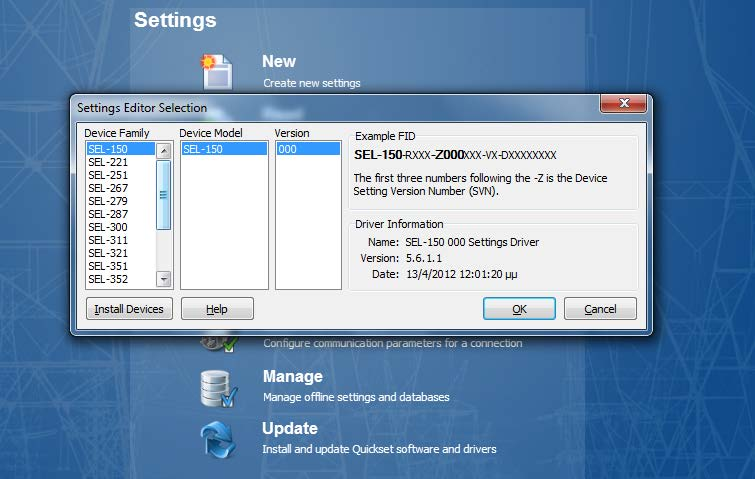This screenshot has width=755, height=479.
Task: Click the New heading link
Action: [279, 62]
